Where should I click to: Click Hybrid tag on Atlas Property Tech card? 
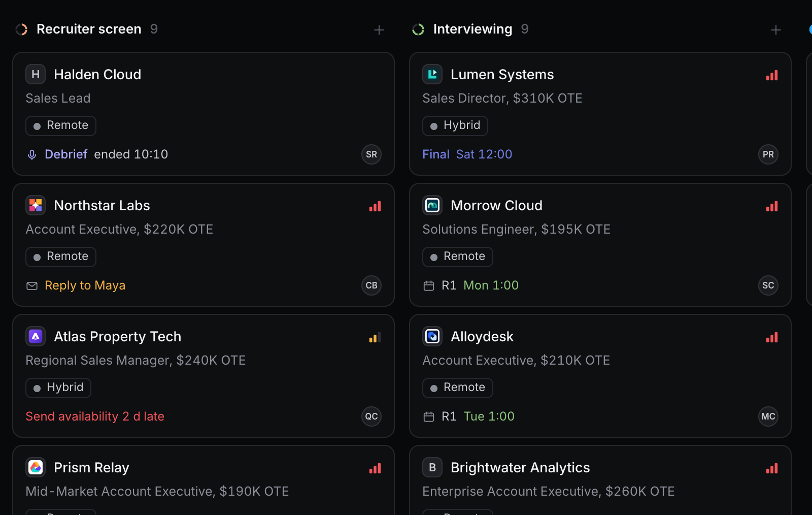[x=58, y=388]
